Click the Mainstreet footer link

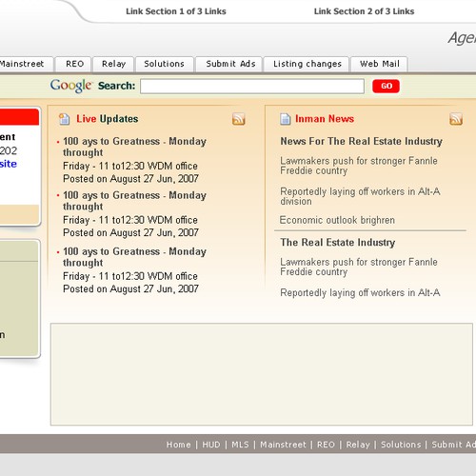tap(284, 445)
